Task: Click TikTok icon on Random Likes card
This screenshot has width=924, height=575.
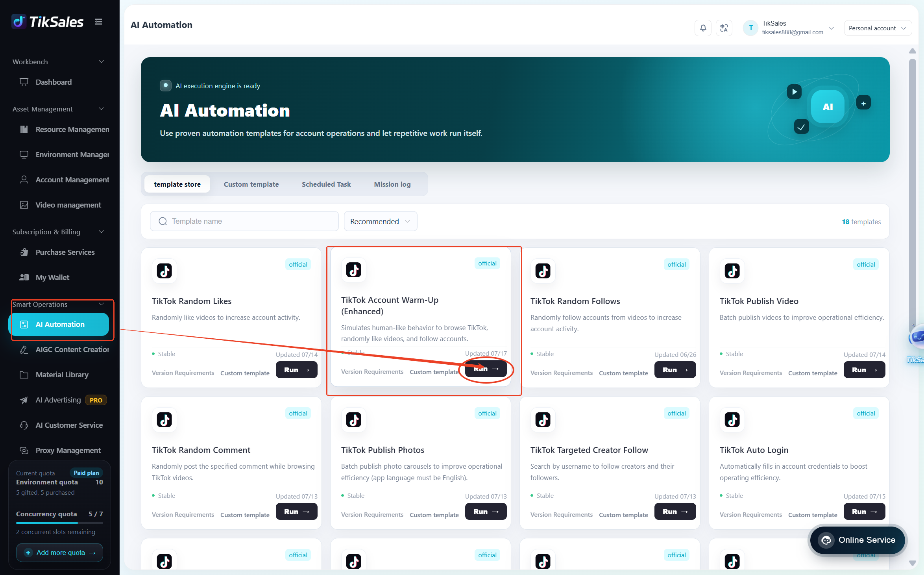Action: coord(164,271)
